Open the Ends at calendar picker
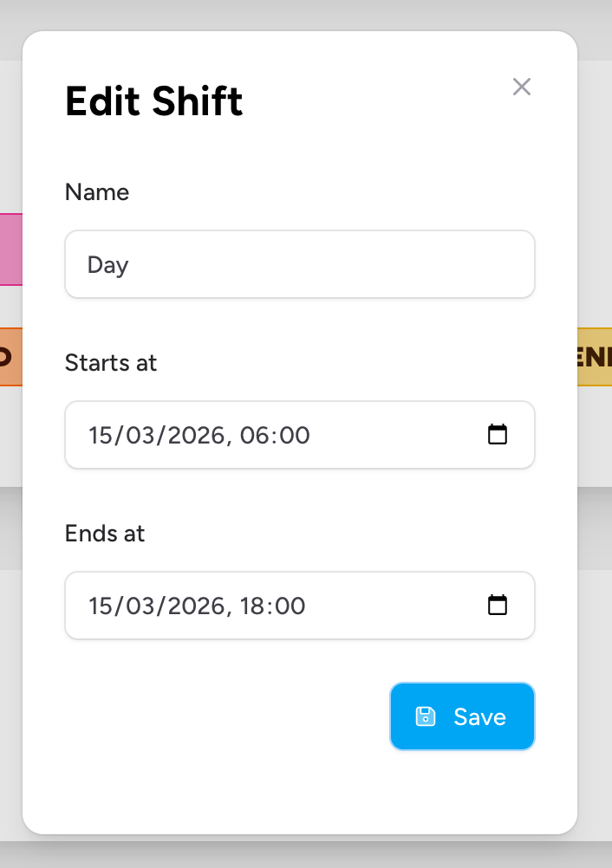This screenshot has height=868, width=612. (498, 606)
